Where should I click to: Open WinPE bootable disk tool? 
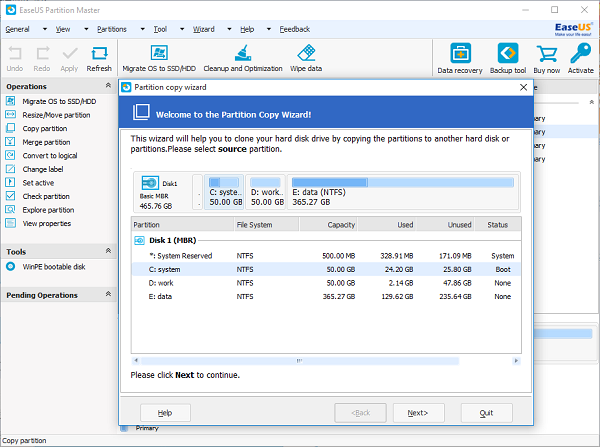point(54,267)
